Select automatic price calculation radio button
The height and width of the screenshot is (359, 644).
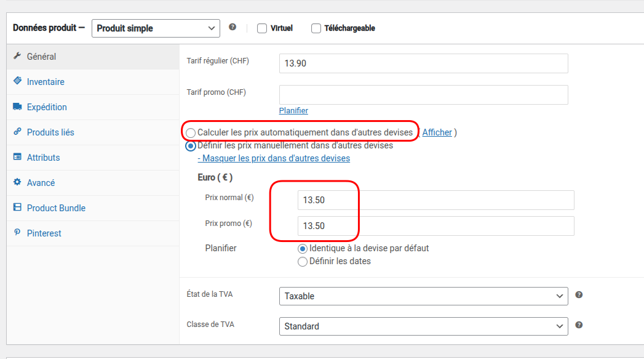(x=191, y=133)
